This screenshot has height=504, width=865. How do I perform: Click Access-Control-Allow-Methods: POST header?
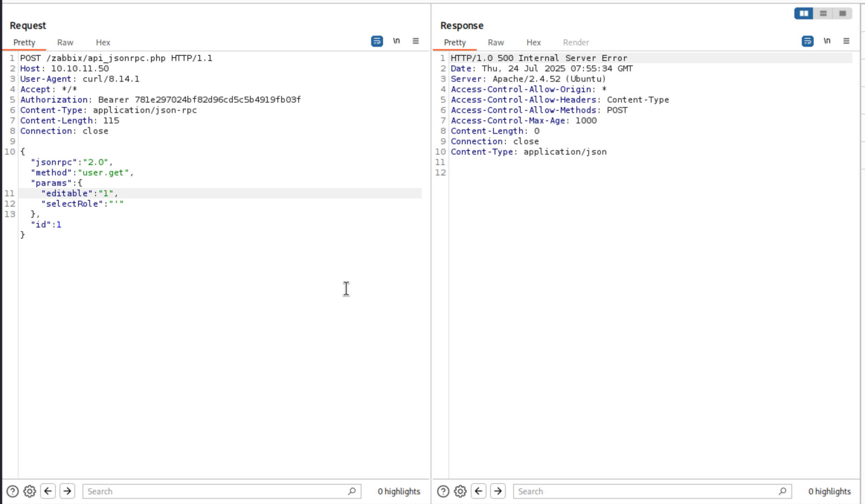tap(539, 110)
